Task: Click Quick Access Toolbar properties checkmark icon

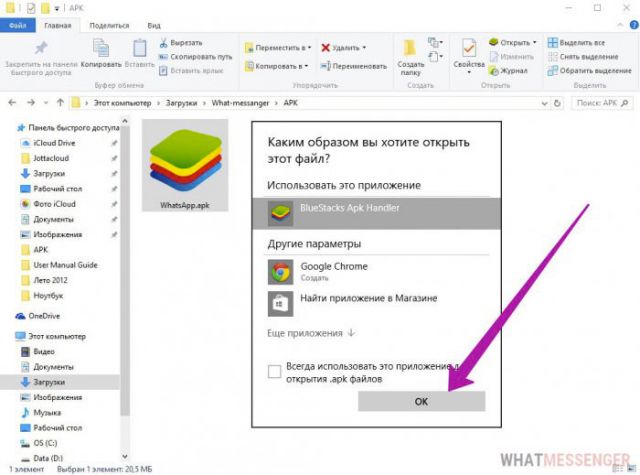Action: pyautogui.click(x=31, y=8)
